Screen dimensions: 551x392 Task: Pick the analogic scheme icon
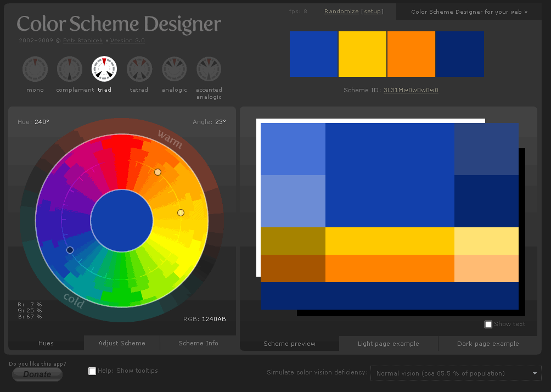click(175, 69)
